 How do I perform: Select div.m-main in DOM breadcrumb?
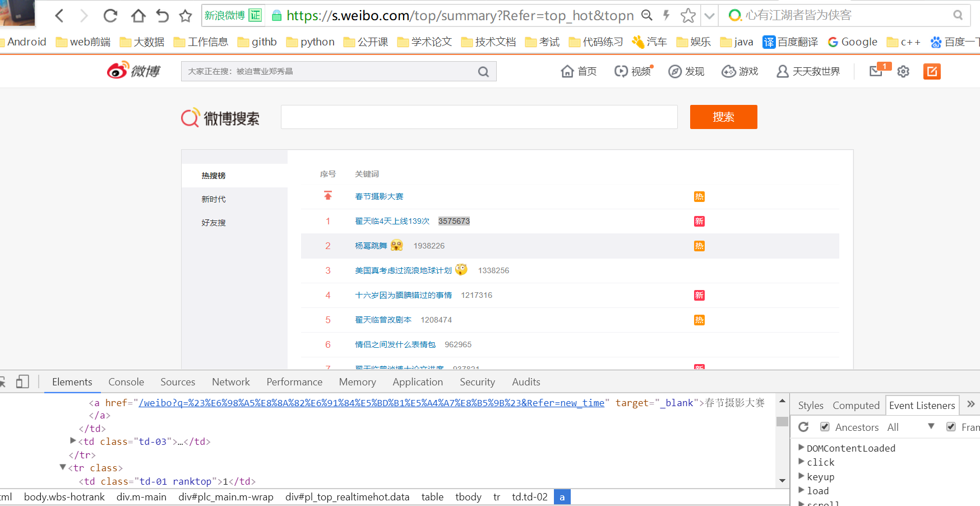tap(141, 497)
